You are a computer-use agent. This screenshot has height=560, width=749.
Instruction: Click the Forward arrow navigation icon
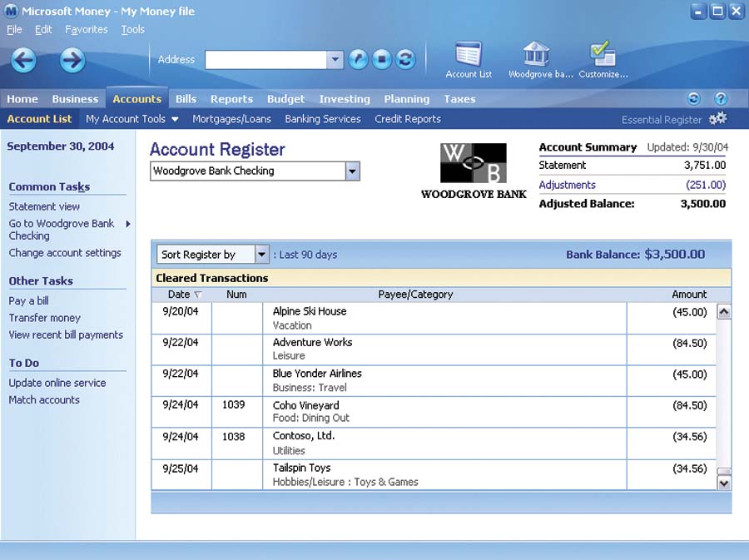pos(72,60)
